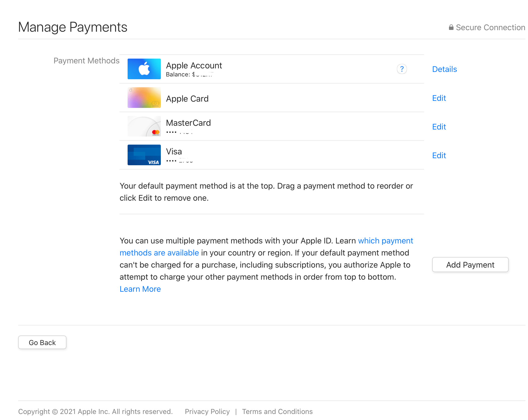Click the white MasterCard card image
The image size is (528, 420).
(144, 126)
